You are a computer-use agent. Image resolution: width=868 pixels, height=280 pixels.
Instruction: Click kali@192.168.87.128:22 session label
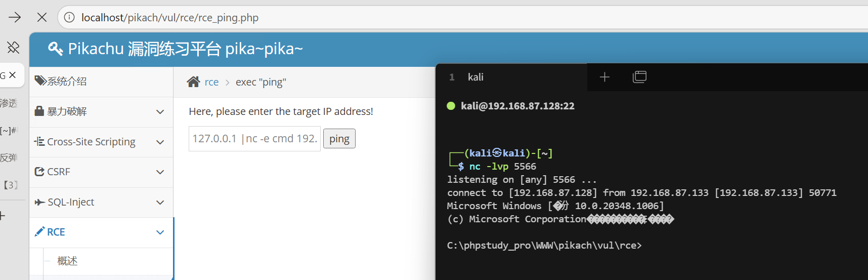pyautogui.click(x=517, y=106)
